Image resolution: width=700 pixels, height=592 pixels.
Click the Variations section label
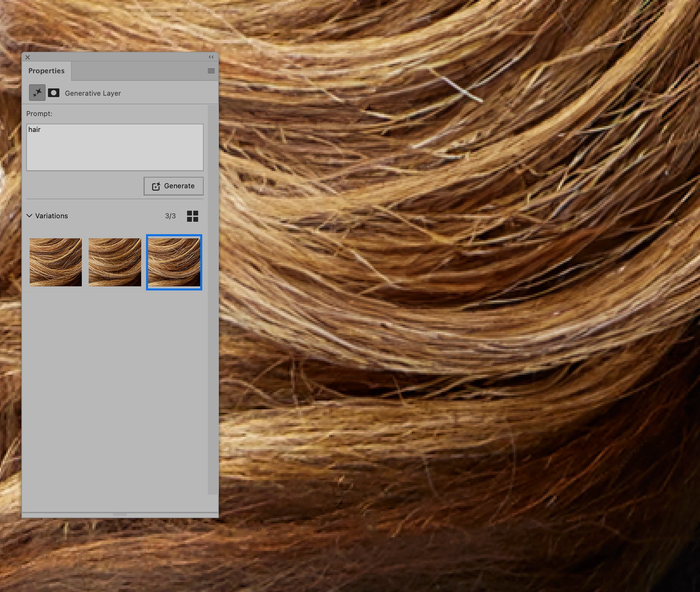(51, 216)
